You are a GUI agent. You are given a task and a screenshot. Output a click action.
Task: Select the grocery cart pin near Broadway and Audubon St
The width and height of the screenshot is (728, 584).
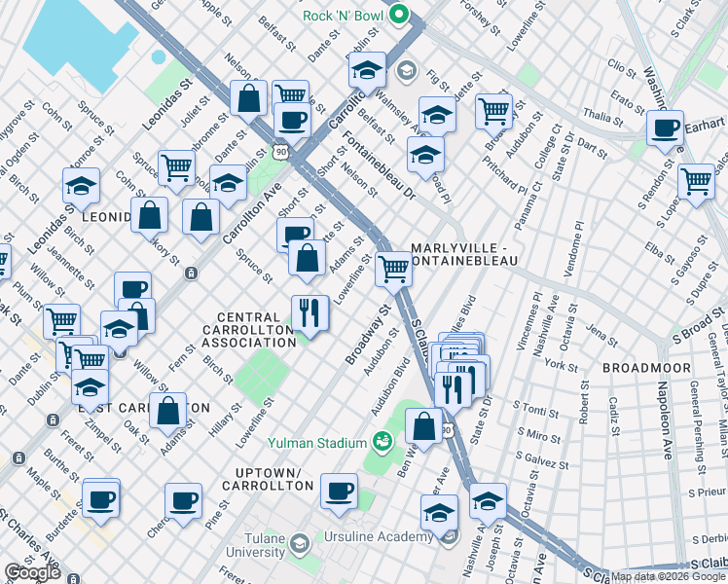click(x=494, y=112)
